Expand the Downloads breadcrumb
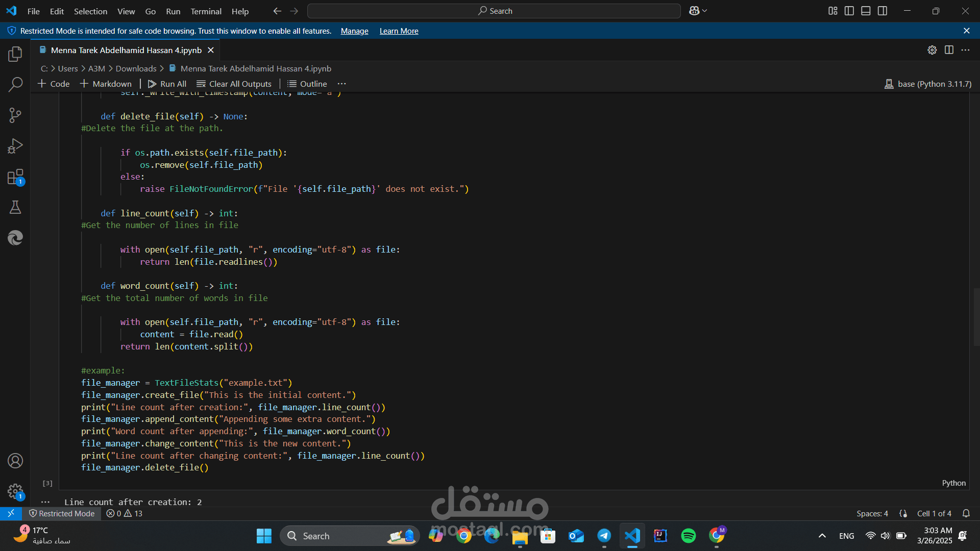 point(136,68)
